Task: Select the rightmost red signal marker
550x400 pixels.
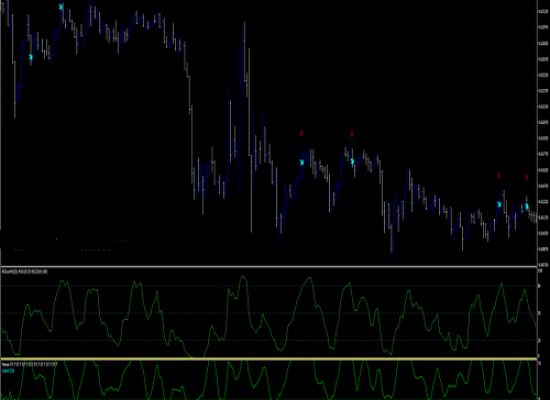Action: coord(526,178)
